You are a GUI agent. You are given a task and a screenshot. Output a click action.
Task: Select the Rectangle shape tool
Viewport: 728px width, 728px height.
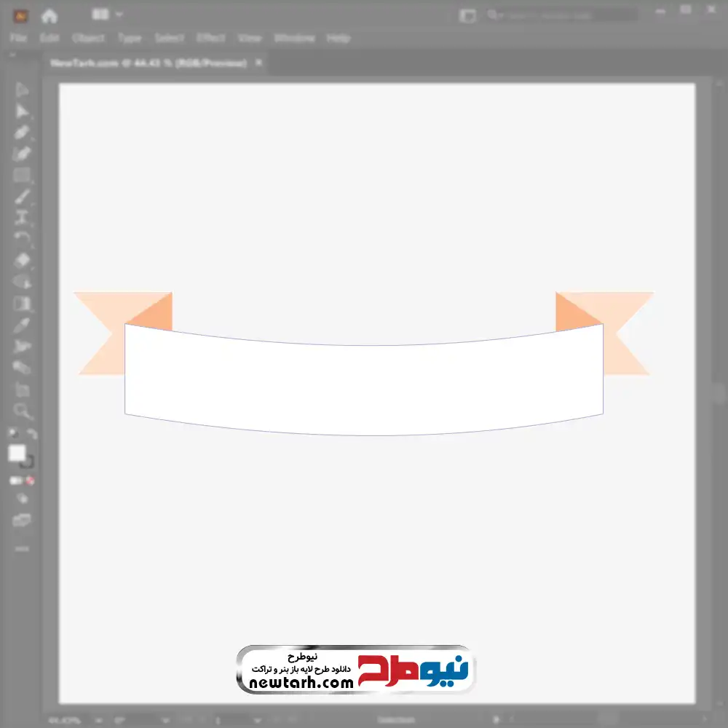pos(22,175)
